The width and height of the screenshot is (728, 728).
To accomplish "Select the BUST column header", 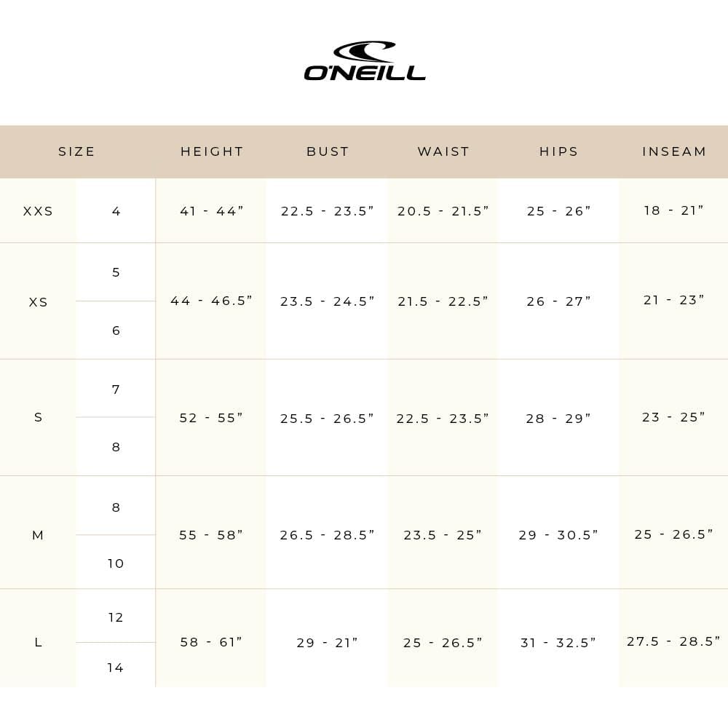I will pyautogui.click(x=328, y=151).
